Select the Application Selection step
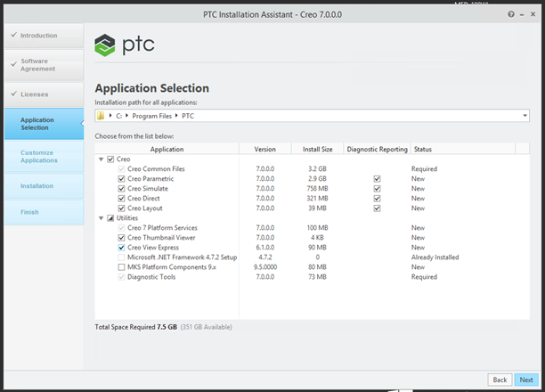Image resolution: width=545 pixels, height=392 pixels. [45, 124]
